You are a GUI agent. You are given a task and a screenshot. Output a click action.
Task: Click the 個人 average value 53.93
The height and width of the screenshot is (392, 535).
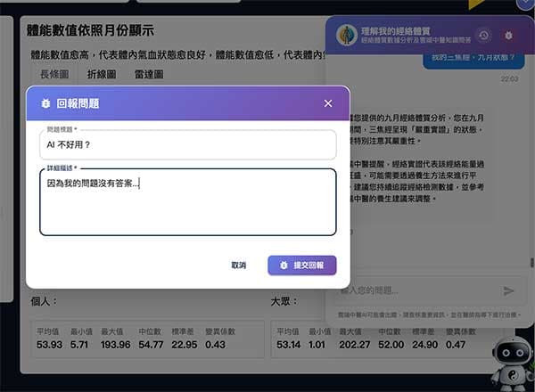tap(50, 344)
